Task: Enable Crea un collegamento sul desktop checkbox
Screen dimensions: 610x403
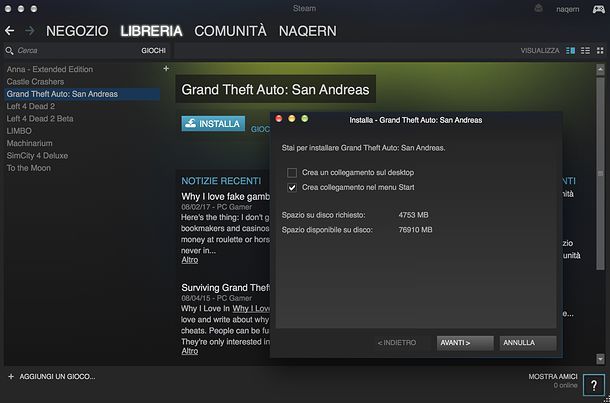Action: [x=292, y=173]
